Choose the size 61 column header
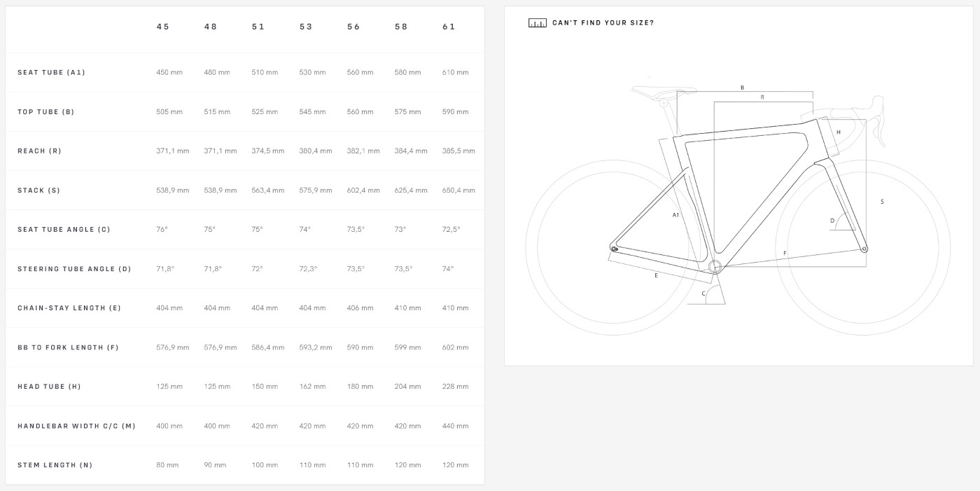This screenshot has height=491, width=980. coord(449,27)
